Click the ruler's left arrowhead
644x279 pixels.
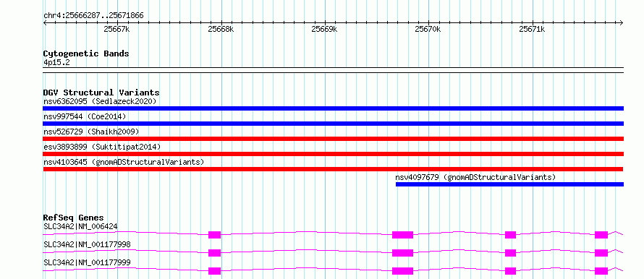[x=45, y=22]
